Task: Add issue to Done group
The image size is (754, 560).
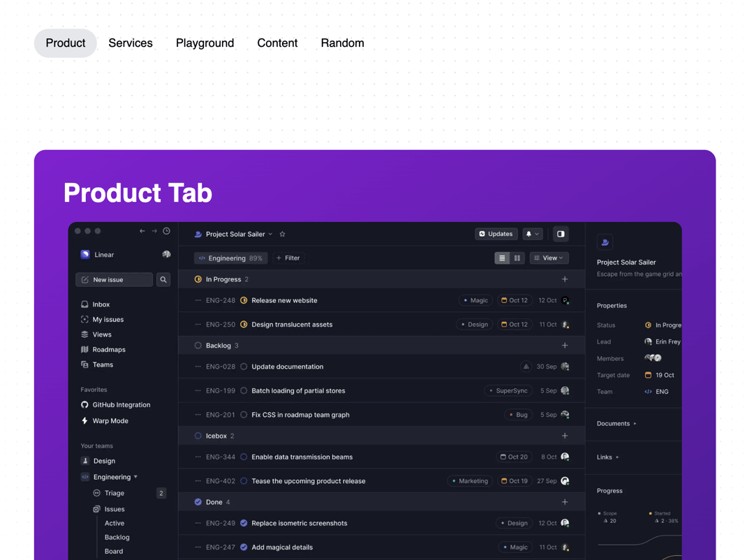Action: click(x=565, y=502)
